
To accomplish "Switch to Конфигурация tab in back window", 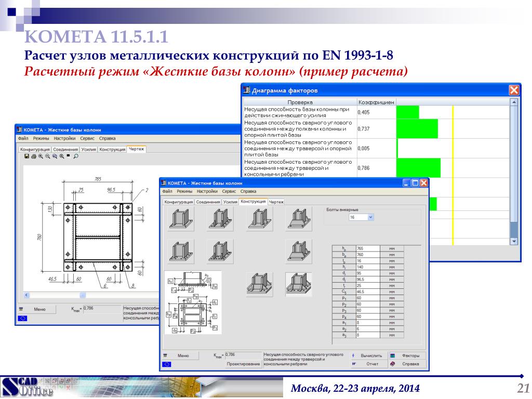I will point(35,149).
